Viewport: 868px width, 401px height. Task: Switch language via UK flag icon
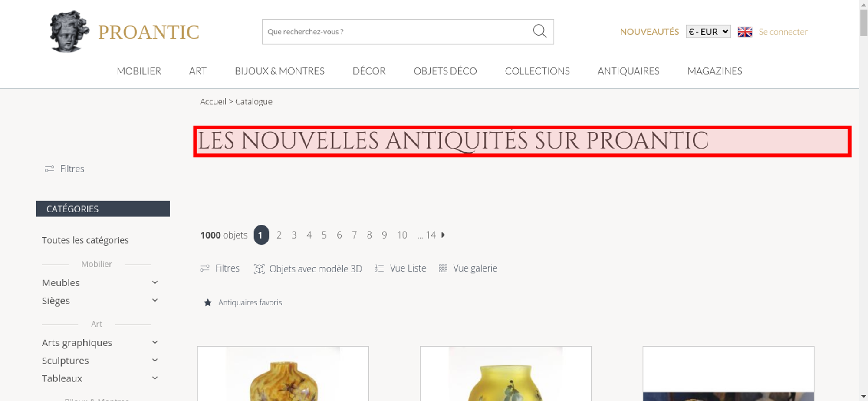(x=745, y=32)
